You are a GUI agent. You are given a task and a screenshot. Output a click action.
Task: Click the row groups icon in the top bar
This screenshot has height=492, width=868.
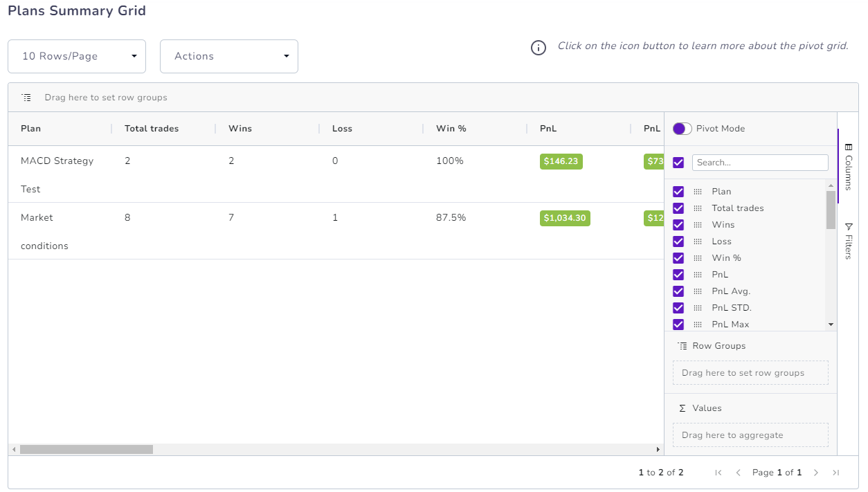click(x=26, y=98)
